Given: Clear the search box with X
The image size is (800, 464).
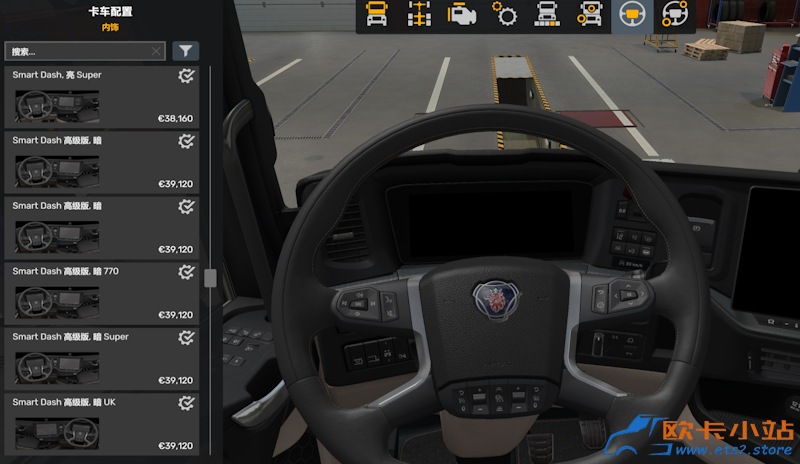Looking at the screenshot, I should pyautogui.click(x=156, y=51).
